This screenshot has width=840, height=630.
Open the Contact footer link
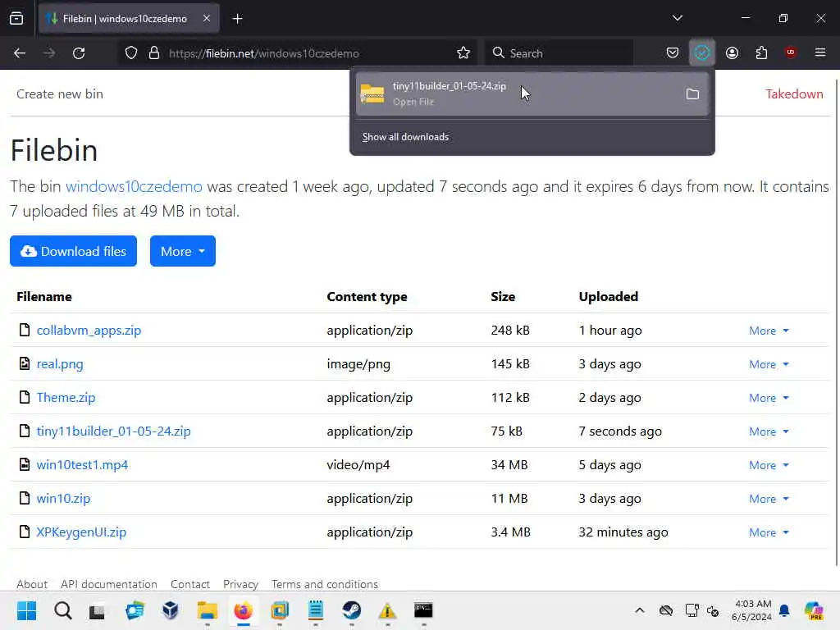(x=190, y=584)
